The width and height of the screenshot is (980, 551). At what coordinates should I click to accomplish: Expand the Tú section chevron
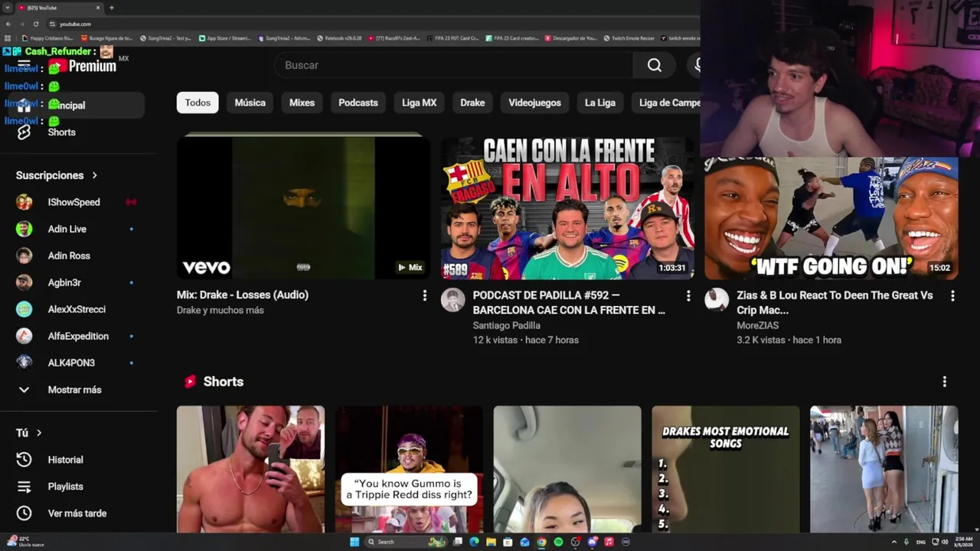(39, 433)
